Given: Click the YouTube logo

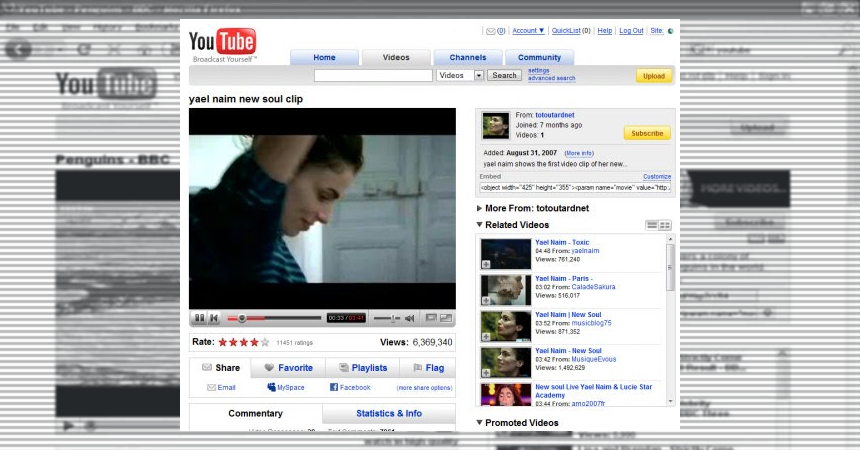Looking at the screenshot, I should coord(223,43).
